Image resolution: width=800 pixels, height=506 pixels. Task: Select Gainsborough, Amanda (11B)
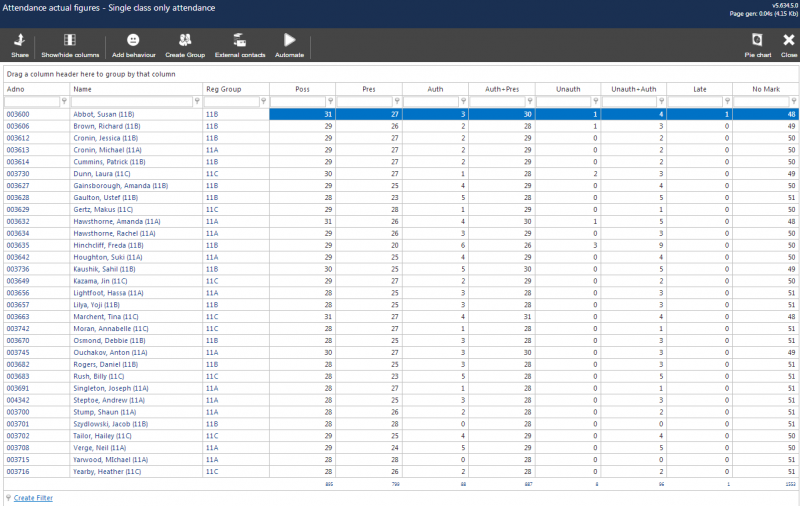tap(120, 186)
